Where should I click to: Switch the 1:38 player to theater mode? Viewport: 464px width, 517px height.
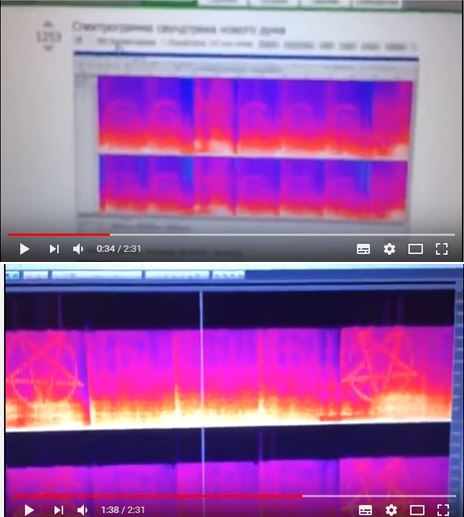pyautogui.click(x=417, y=510)
